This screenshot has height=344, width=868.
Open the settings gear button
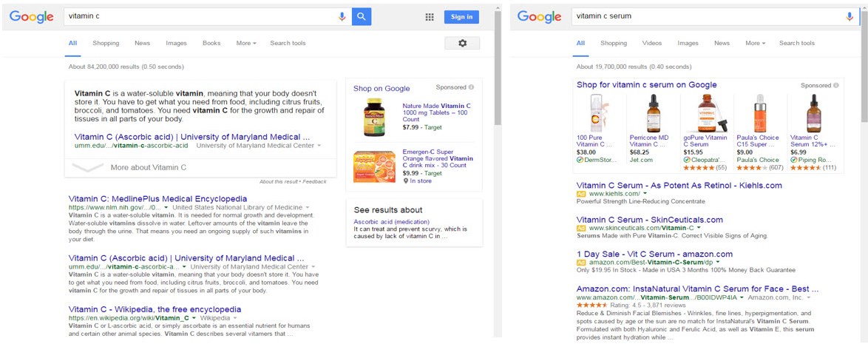[462, 43]
